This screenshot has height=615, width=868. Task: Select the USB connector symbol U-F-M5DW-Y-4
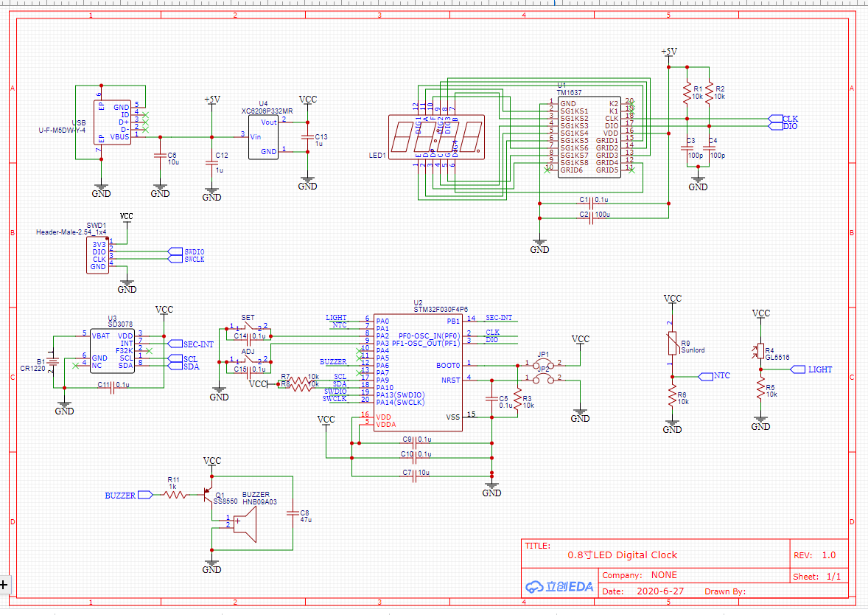113,122
